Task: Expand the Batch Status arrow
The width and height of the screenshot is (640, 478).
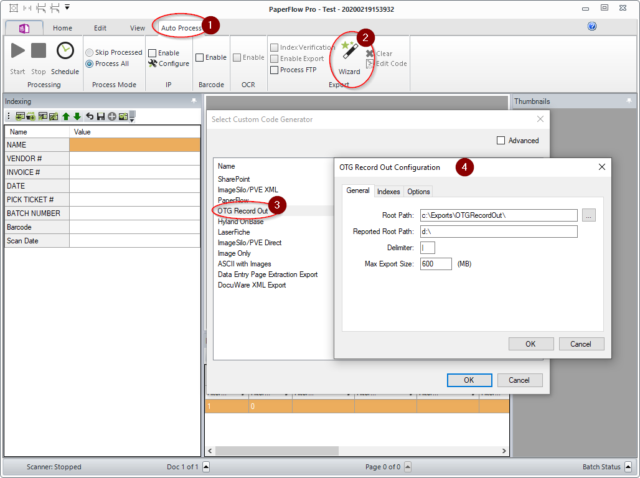Action: [x=628, y=467]
